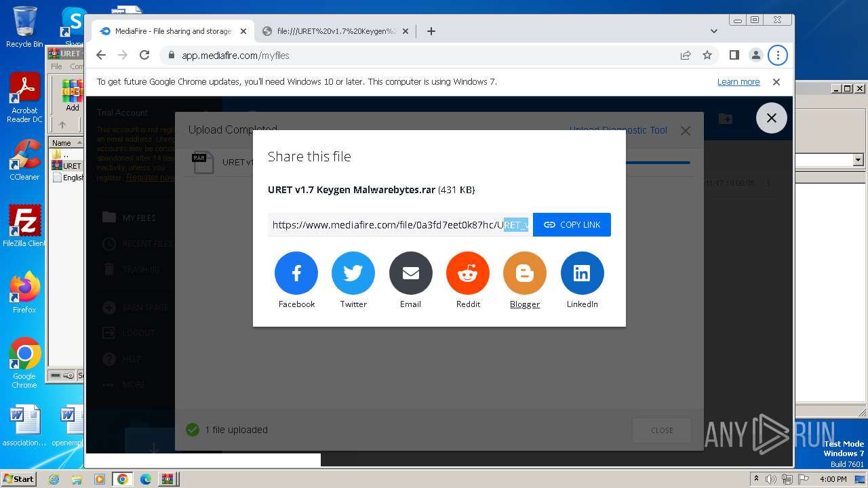
Task: Reload the MediaFire page
Action: tap(144, 56)
